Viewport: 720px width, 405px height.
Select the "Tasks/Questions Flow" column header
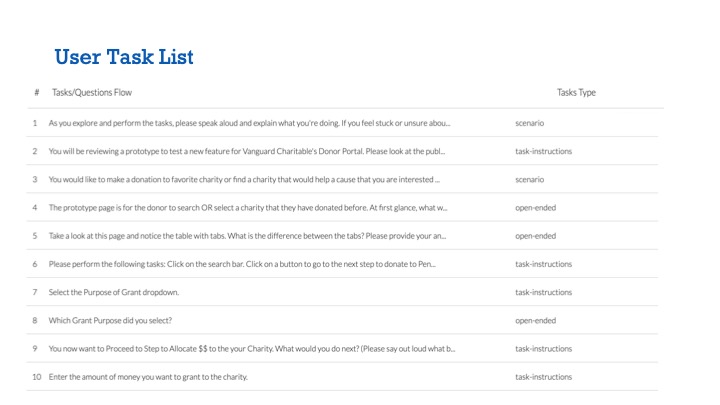pyautogui.click(x=92, y=93)
